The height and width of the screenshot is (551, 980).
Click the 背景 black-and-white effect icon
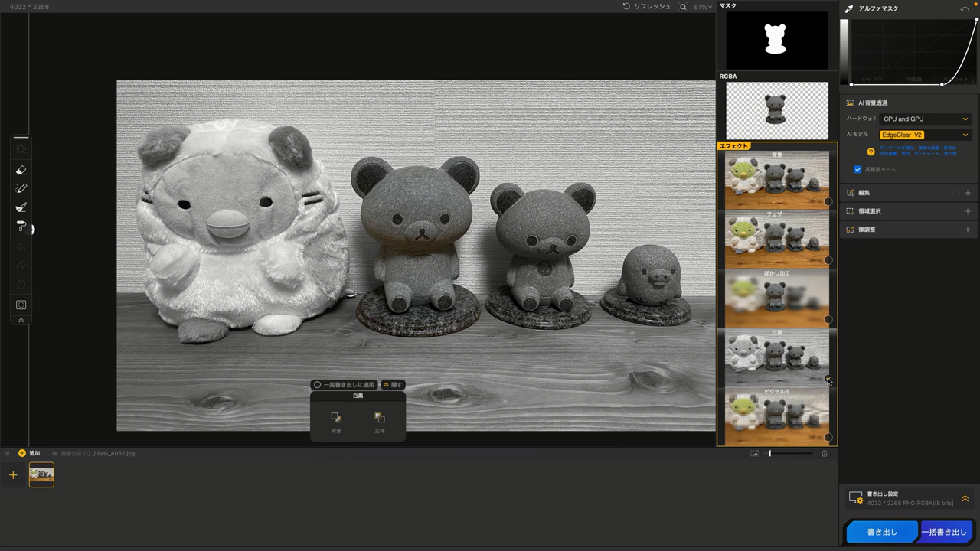tap(336, 418)
